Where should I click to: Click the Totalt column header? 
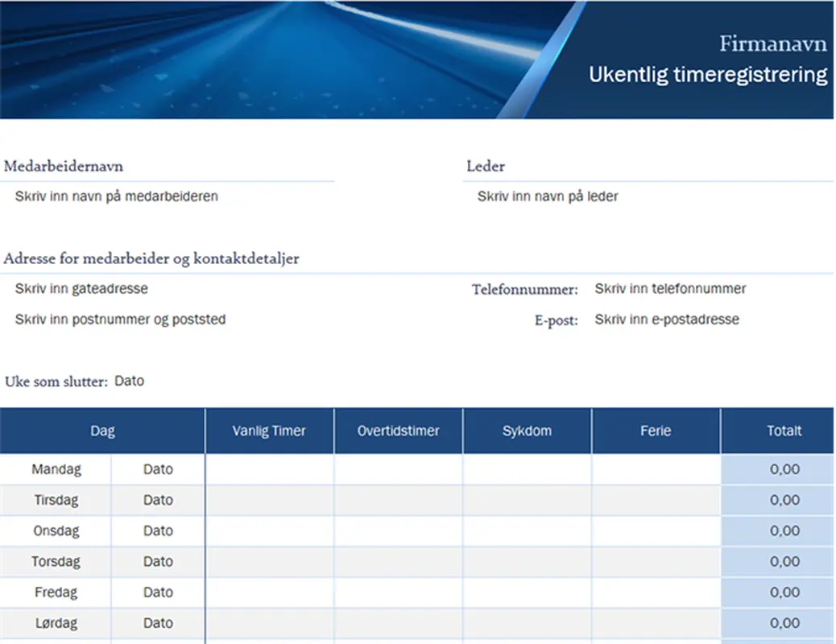click(784, 430)
